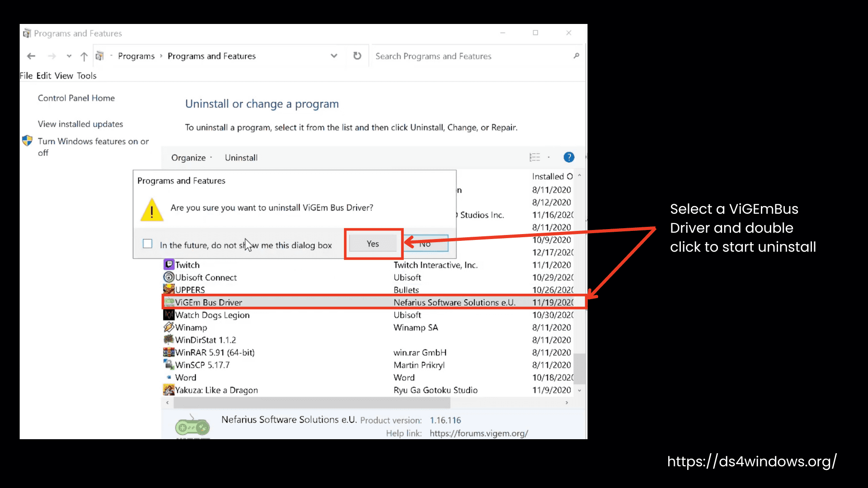Select the Yakuza: Like a Dragon entry
Viewport: 868px width, 488px height.
click(x=217, y=390)
